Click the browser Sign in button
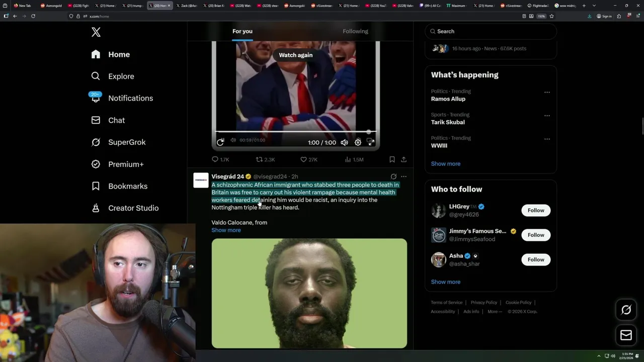The width and height of the screenshot is (644, 362). pyautogui.click(x=604, y=16)
